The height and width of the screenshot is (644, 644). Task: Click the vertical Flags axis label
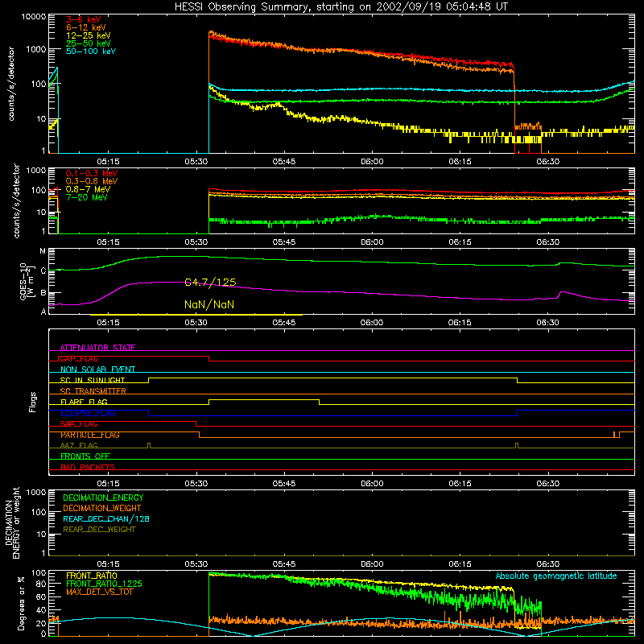(32, 402)
